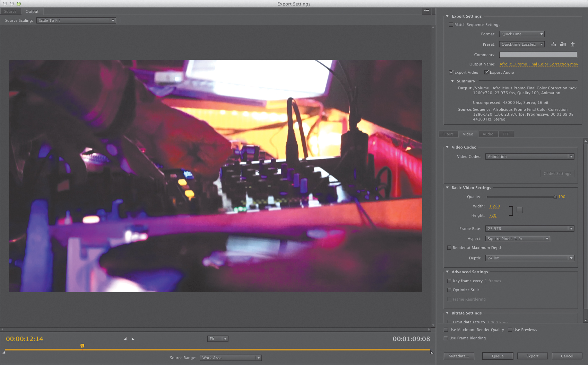The width and height of the screenshot is (588, 365).
Task: Click the Height value 720
Action: [493, 215]
